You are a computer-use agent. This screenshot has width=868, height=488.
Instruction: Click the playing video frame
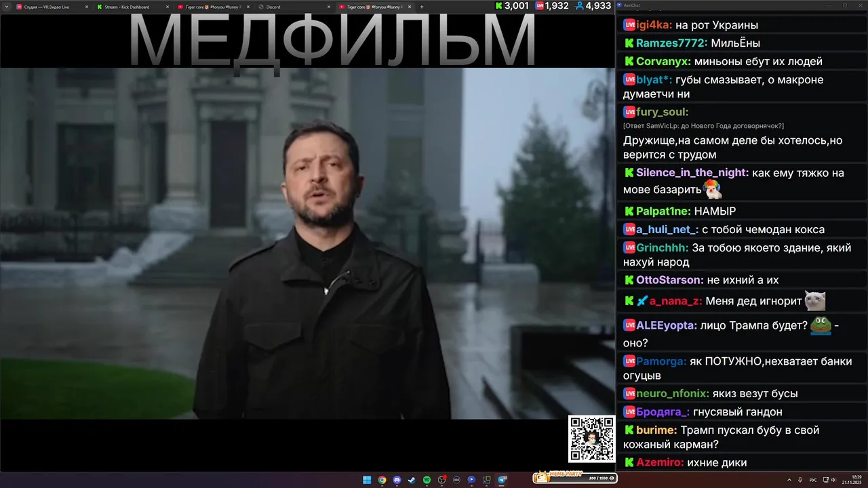click(x=307, y=243)
